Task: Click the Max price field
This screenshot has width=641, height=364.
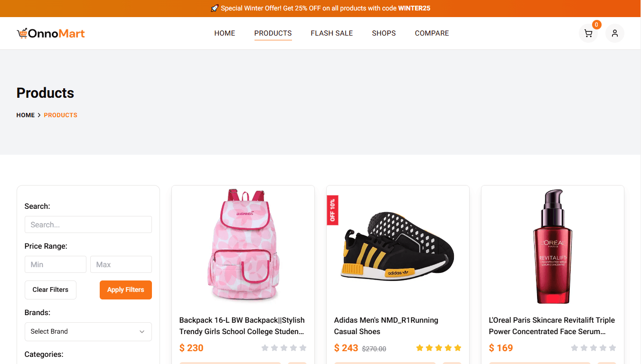Action: [121, 265]
